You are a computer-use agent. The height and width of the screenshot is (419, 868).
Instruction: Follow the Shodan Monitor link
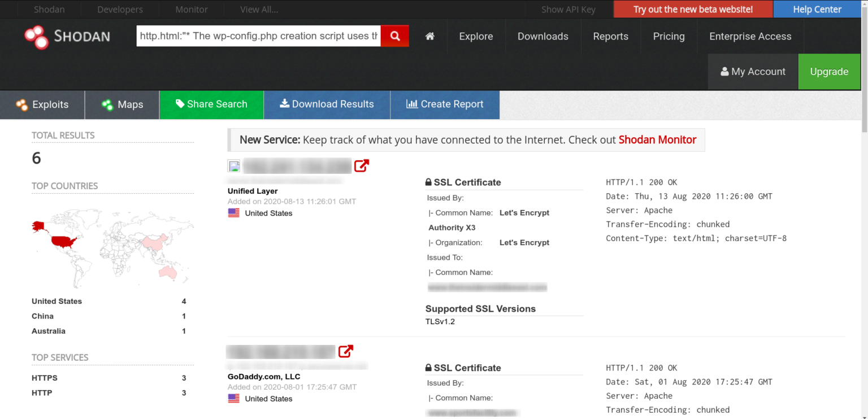click(657, 140)
